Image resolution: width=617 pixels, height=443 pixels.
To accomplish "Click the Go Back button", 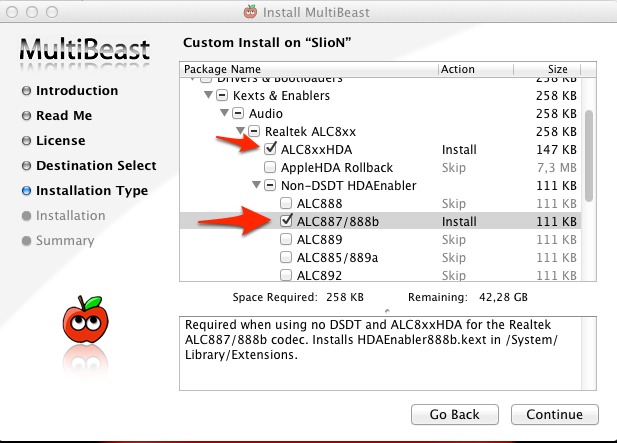I will click(454, 414).
